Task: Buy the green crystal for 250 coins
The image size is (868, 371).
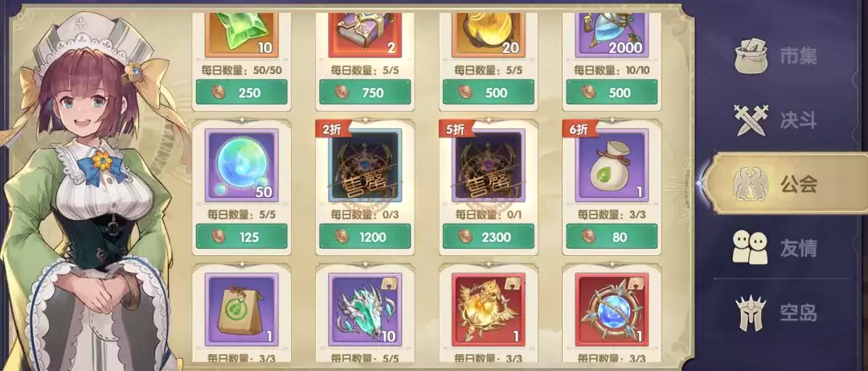Action: [241, 92]
